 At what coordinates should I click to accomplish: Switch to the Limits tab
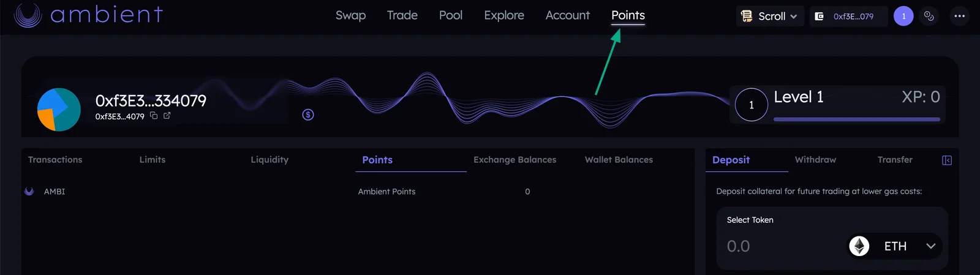point(153,160)
